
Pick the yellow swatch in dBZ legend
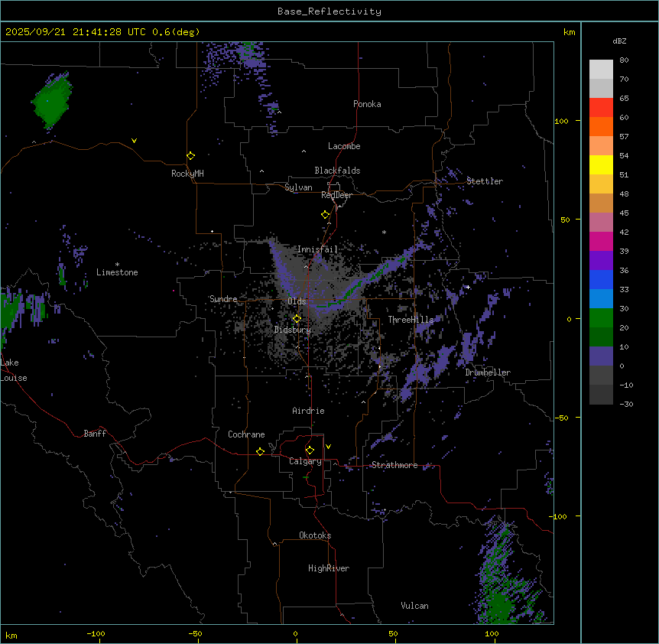pos(601,164)
